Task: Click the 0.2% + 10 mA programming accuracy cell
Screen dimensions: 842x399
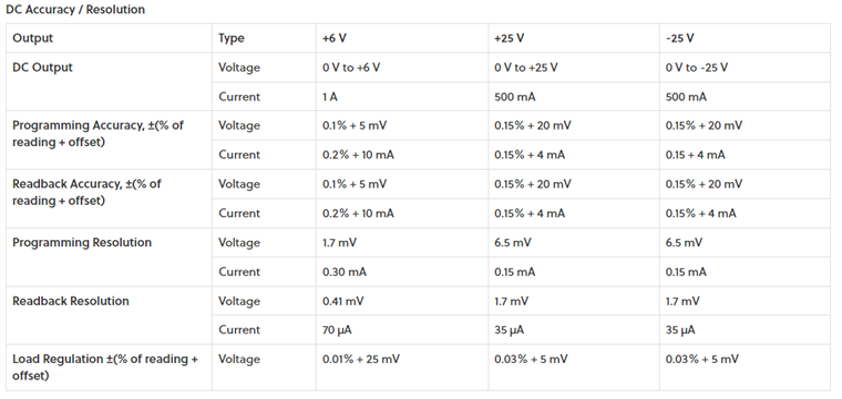Action: [358, 155]
